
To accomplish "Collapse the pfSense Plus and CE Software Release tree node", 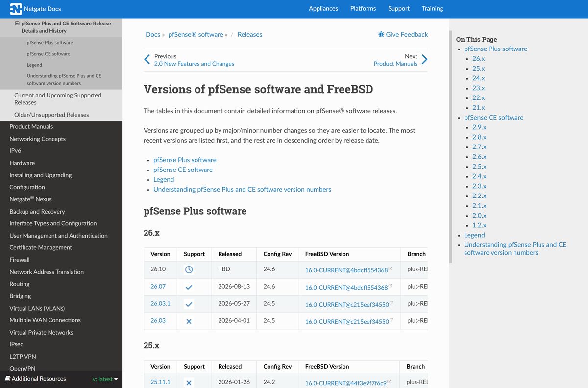I will point(17,23).
